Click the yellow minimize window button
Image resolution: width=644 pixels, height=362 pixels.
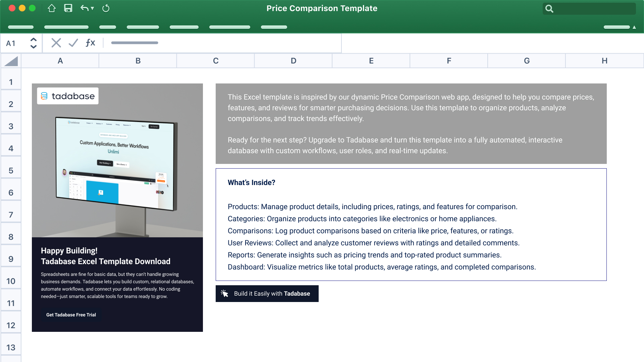[x=22, y=8]
